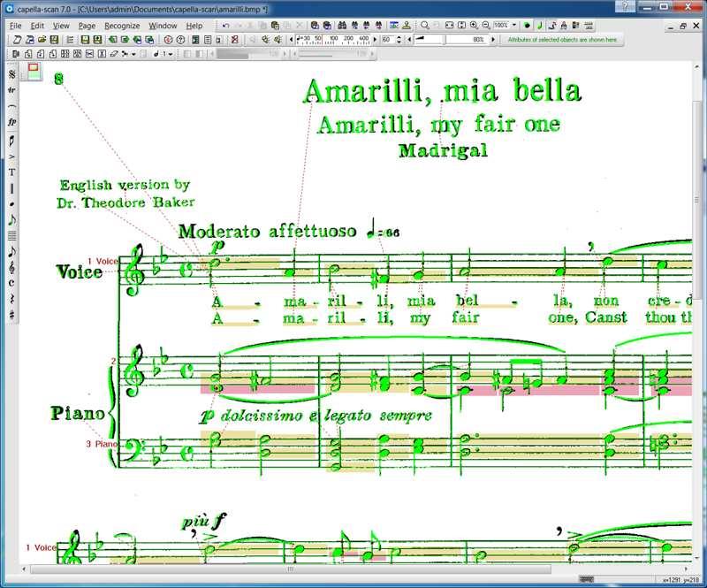Select the accent (>) tool
The image size is (707, 588).
pyautogui.click(x=12, y=157)
